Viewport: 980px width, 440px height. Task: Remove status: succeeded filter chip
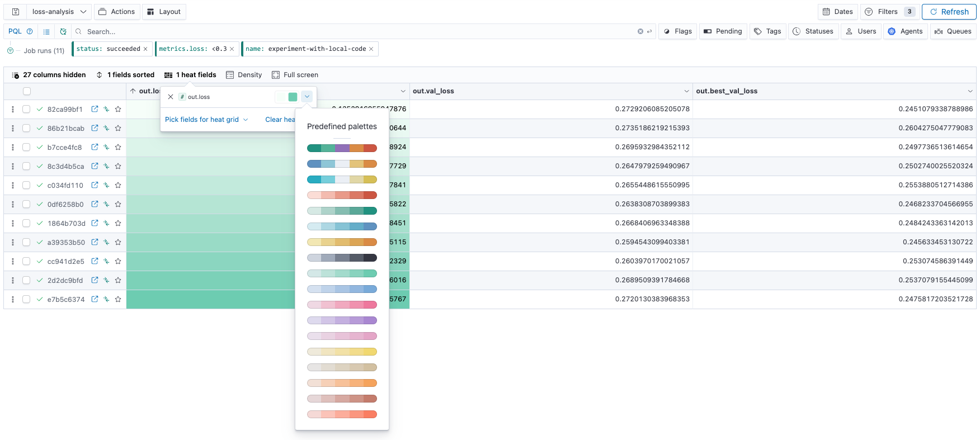(145, 49)
